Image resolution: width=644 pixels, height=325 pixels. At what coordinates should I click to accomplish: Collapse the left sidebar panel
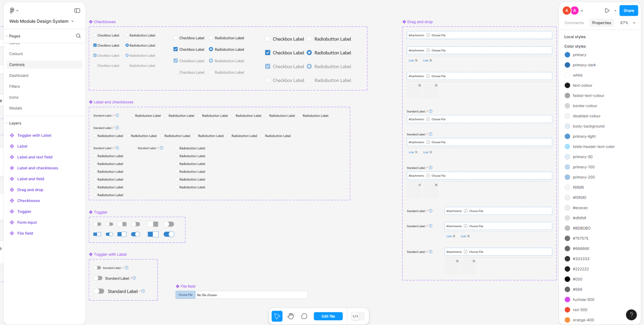tap(77, 10)
